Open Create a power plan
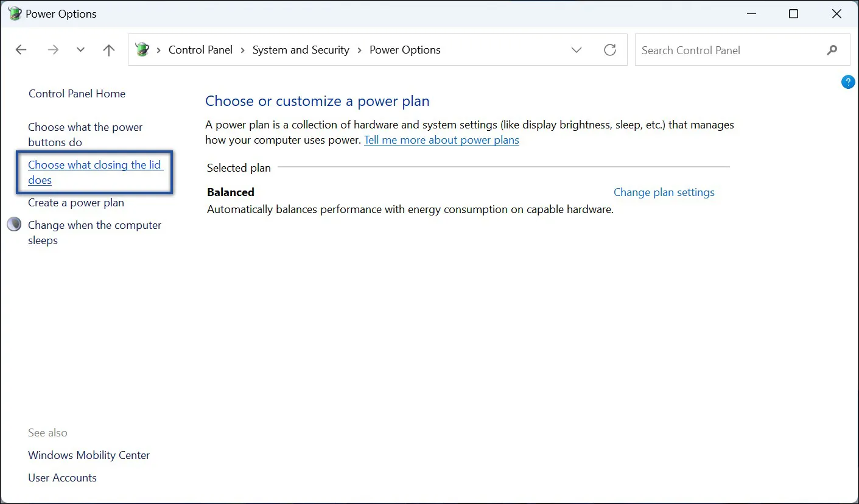859x504 pixels. [x=76, y=203]
